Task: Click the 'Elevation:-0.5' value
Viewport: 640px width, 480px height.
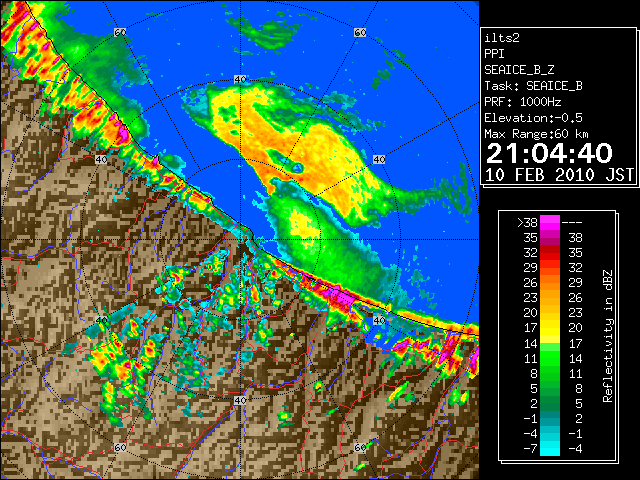Action: click(533, 118)
